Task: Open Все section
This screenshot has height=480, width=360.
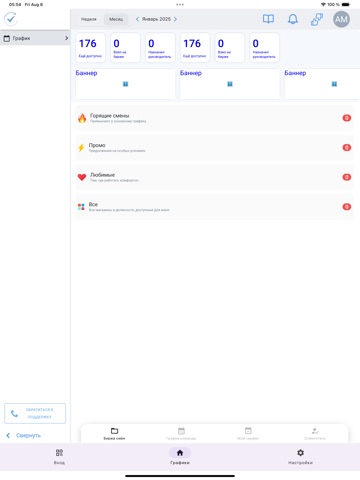Action: 214,207
